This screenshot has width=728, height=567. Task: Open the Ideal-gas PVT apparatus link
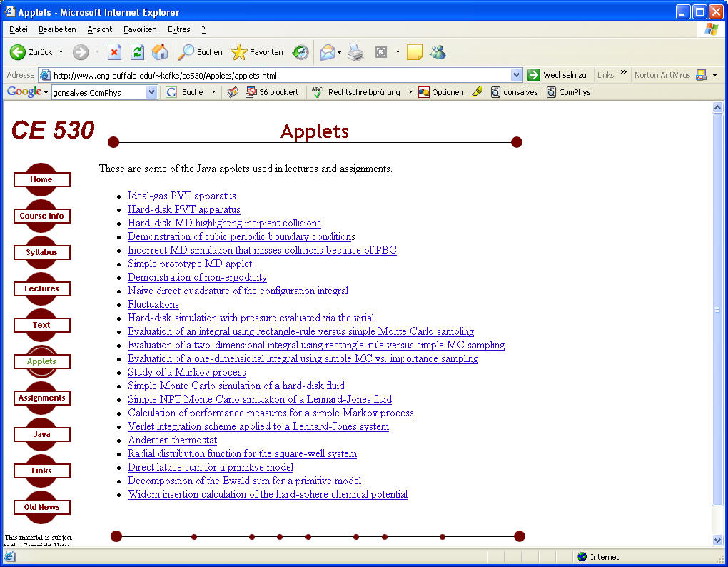click(x=181, y=196)
